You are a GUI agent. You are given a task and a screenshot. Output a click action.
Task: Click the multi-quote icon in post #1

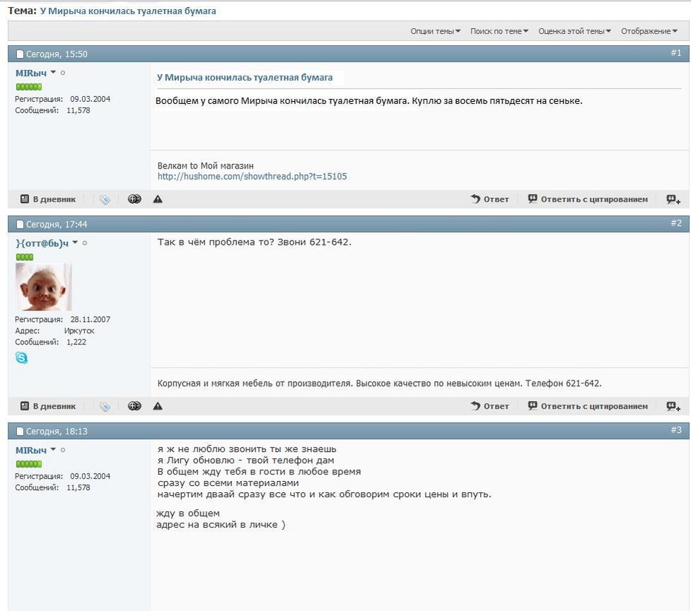coord(673,199)
